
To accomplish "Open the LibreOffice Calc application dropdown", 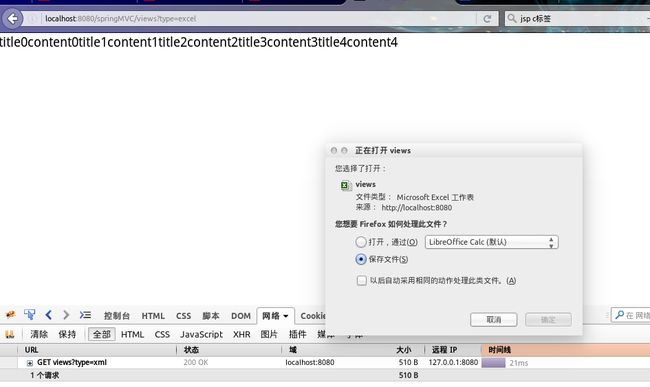I will [492, 242].
